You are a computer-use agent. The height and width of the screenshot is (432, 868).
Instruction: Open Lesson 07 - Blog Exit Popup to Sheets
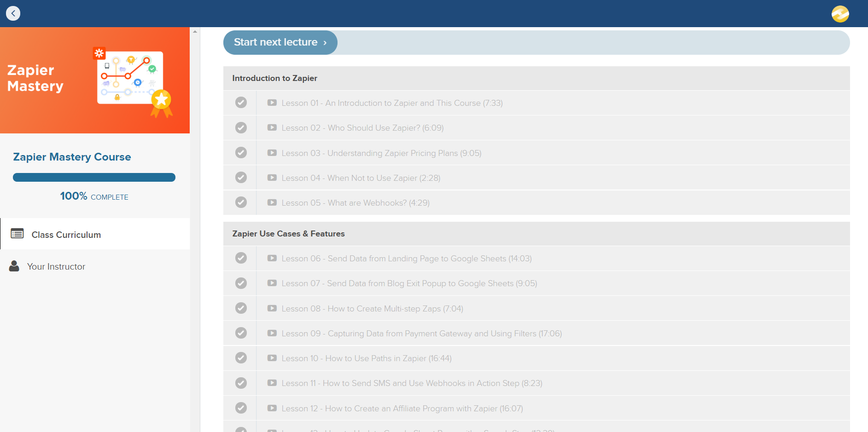[x=409, y=283]
